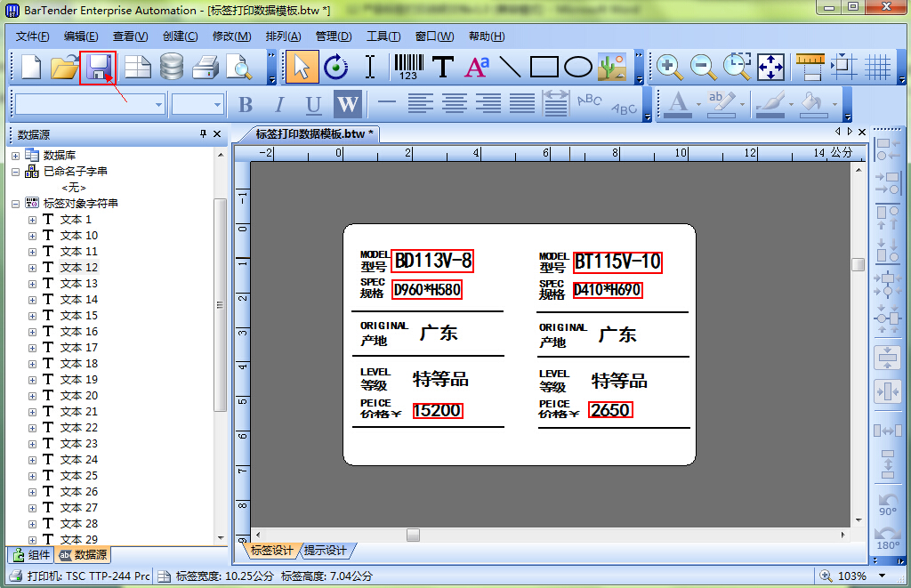Click the Print Preview magnifier icon
This screenshot has height=588, width=911.
click(x=238, y=67)
